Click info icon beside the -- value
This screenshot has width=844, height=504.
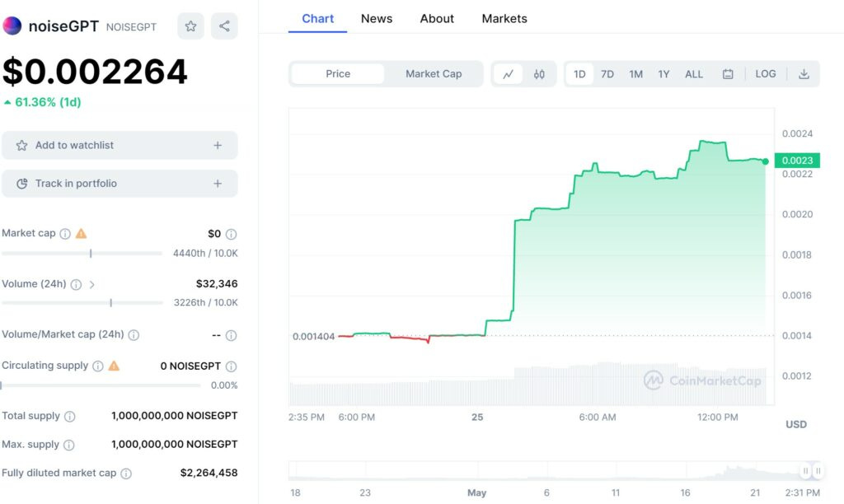pos(231,336)
